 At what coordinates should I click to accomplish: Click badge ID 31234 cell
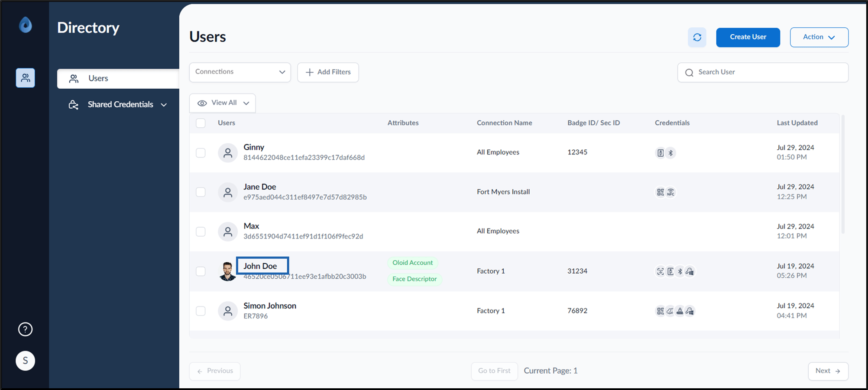(577, 271)
